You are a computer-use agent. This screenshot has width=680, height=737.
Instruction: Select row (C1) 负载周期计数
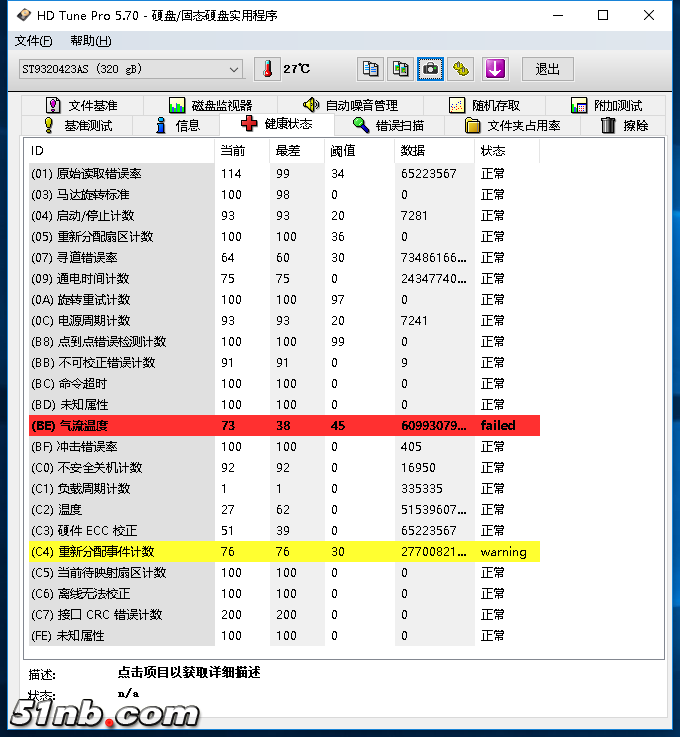284,488
